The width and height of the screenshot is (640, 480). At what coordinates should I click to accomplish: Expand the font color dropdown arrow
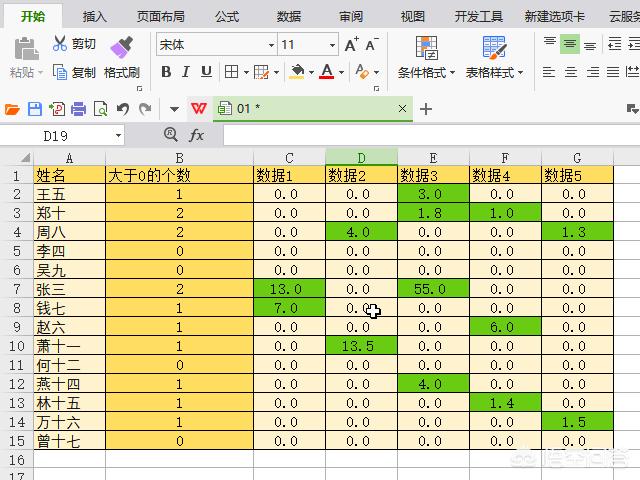(341, 72)
